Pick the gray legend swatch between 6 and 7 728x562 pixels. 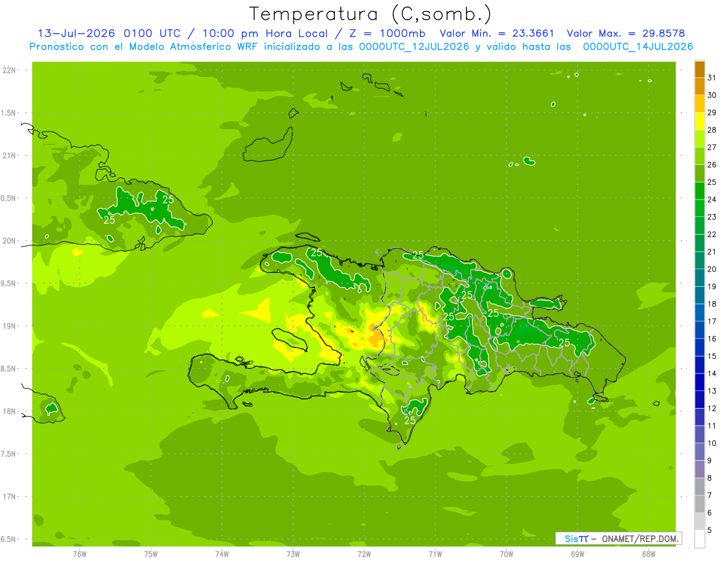tap(699, 504)
